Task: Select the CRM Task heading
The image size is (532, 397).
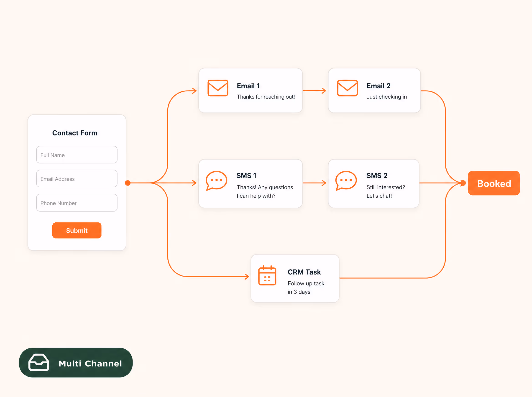Action: click(x=304, y=272)
